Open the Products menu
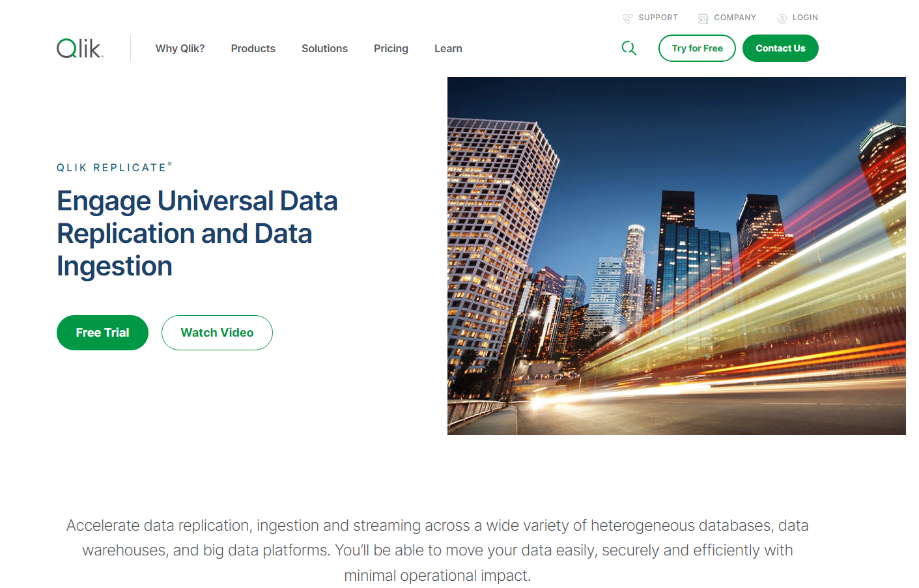Screen dimensions: 919x588 pyautogui.click(x=253, y=48)
